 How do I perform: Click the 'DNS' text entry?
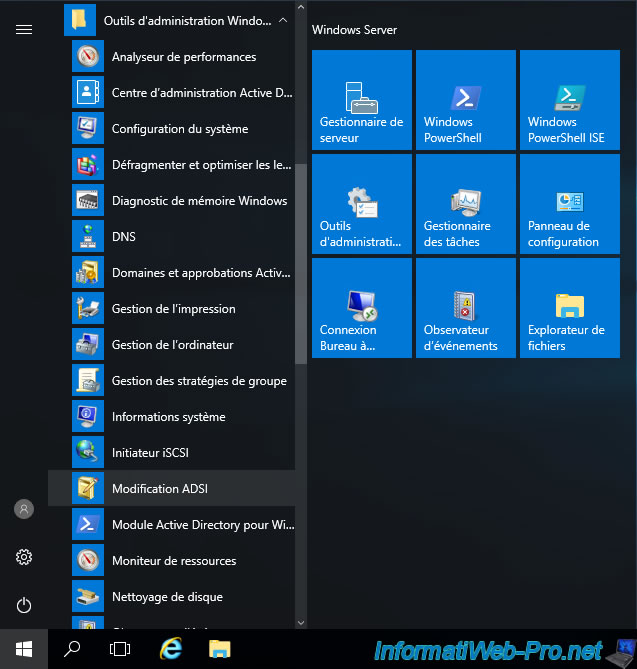click(124, 236)
